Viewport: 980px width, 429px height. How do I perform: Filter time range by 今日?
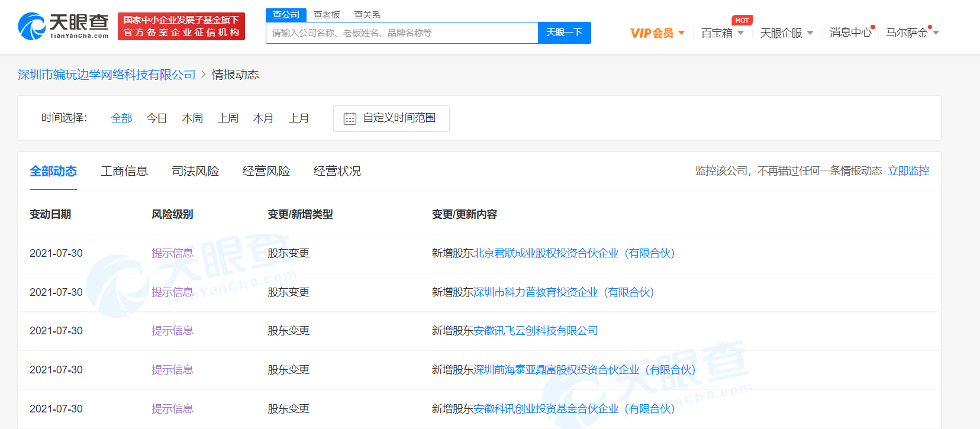click(157, 118)
